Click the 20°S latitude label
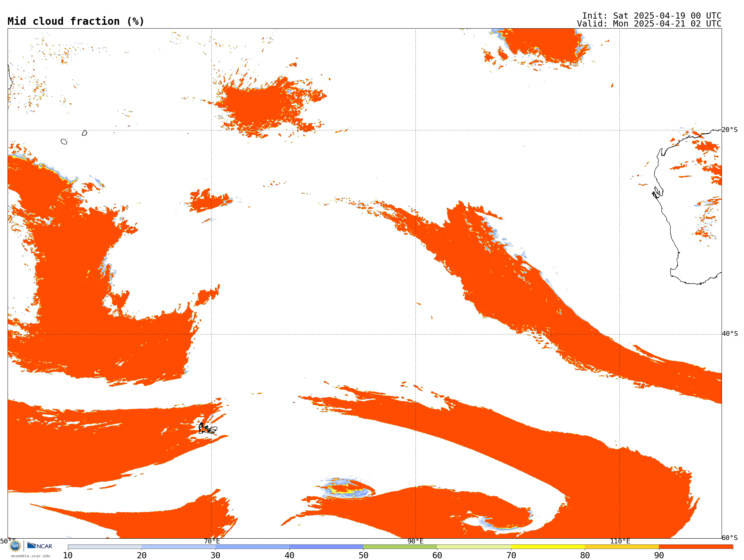Screen dimensions: 744x560 [x=730, y=130]
